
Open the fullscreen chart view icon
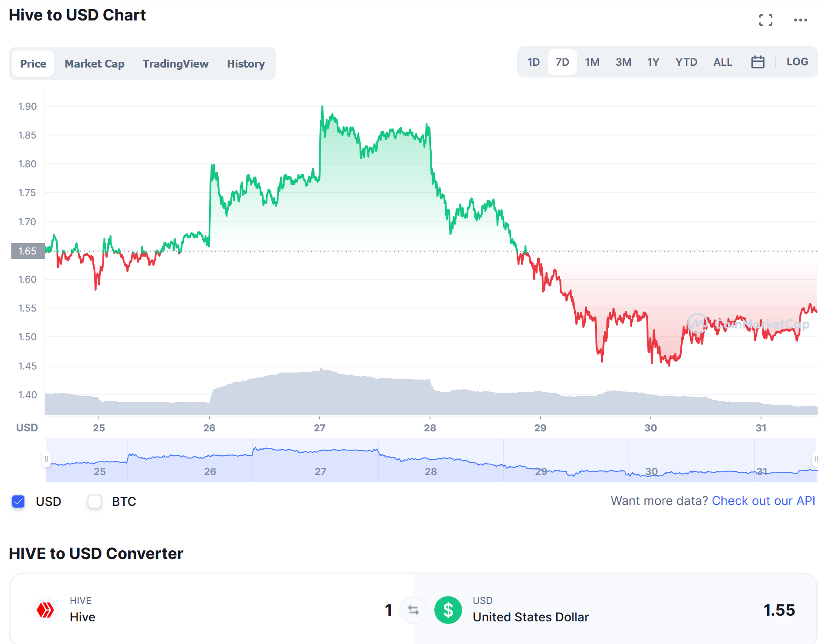click(x=765, y=20)
